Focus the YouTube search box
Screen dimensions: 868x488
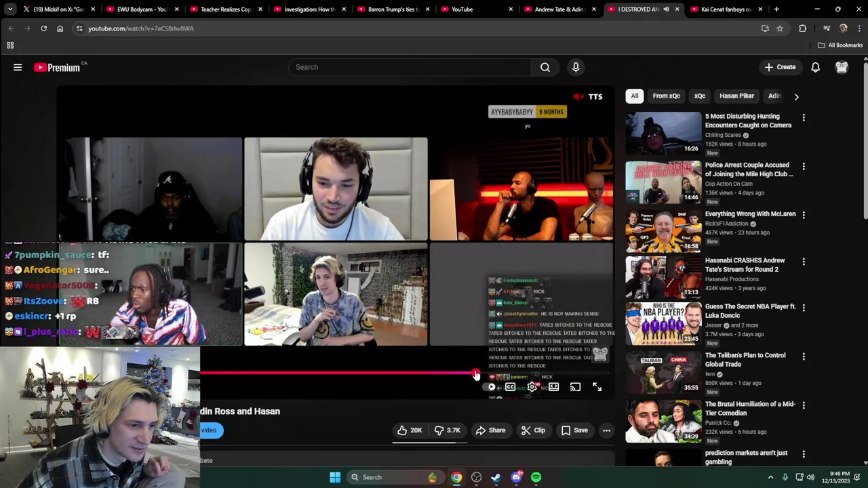click(410, 67)
